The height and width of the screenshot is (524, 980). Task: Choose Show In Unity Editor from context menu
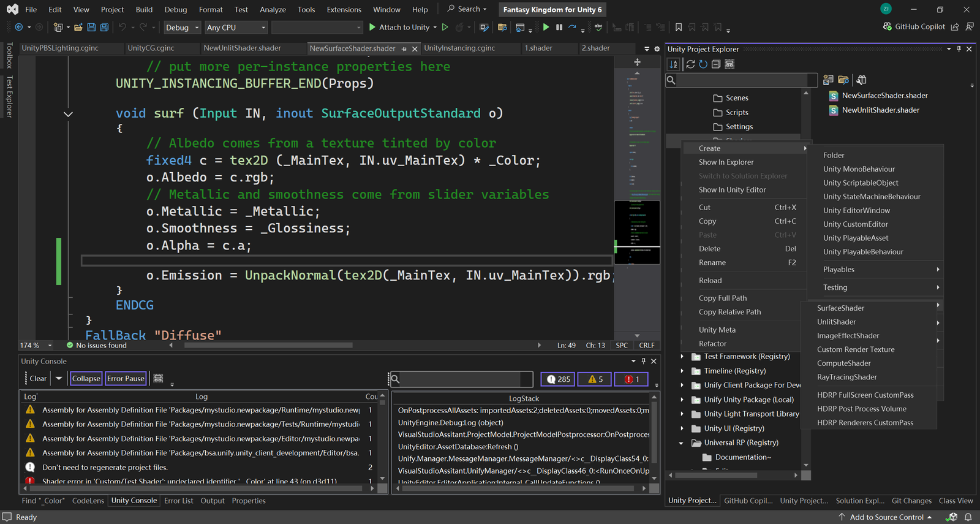click(732, 190)
